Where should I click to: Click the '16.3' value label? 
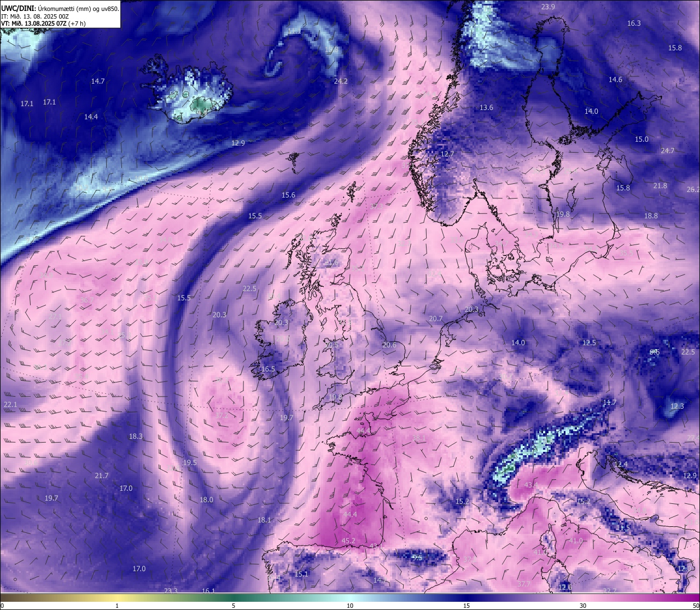click(x=634, y=23)
